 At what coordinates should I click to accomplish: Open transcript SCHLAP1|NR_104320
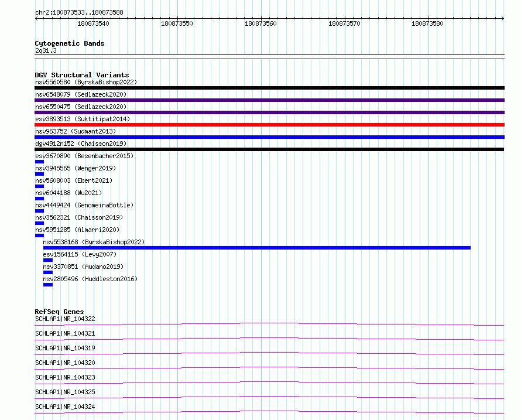coord(65,363)
